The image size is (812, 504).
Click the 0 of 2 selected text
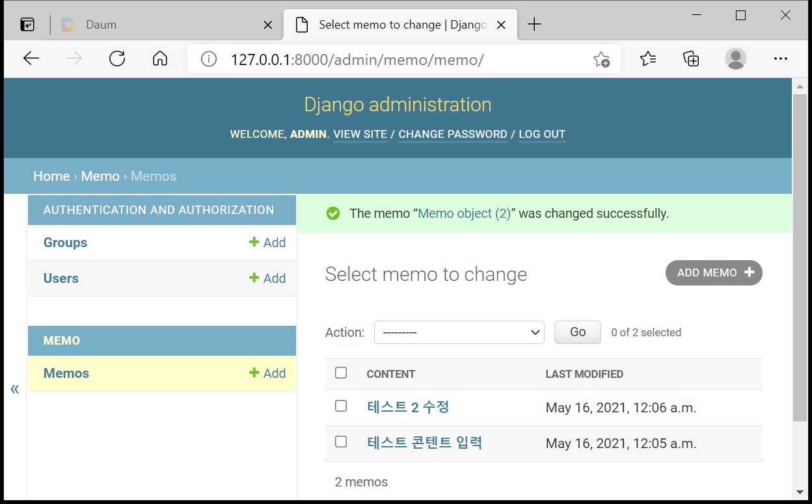coord(646,332)
